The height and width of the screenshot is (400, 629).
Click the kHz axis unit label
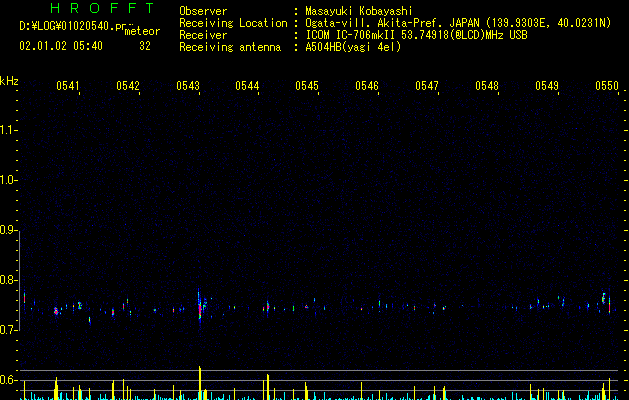click(x=9, y=81)
